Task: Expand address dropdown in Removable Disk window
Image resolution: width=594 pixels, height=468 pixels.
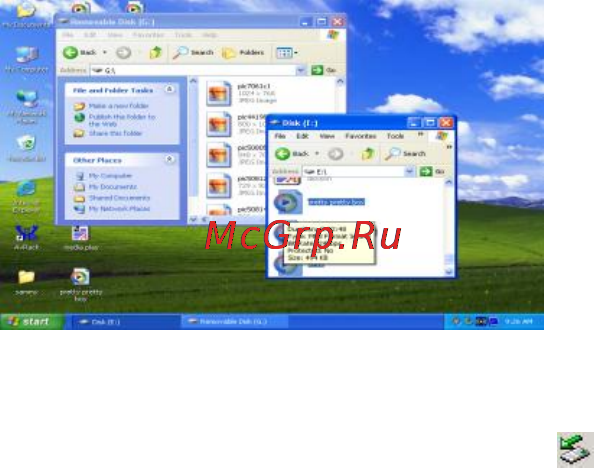Action: (x=301, y=70)
